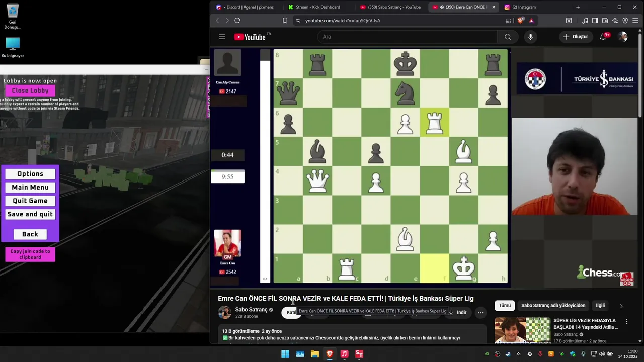This screenshot has height=362, width=644.
Task: Click the YouTube search magnifier button
Action: (x=508, y=37)
